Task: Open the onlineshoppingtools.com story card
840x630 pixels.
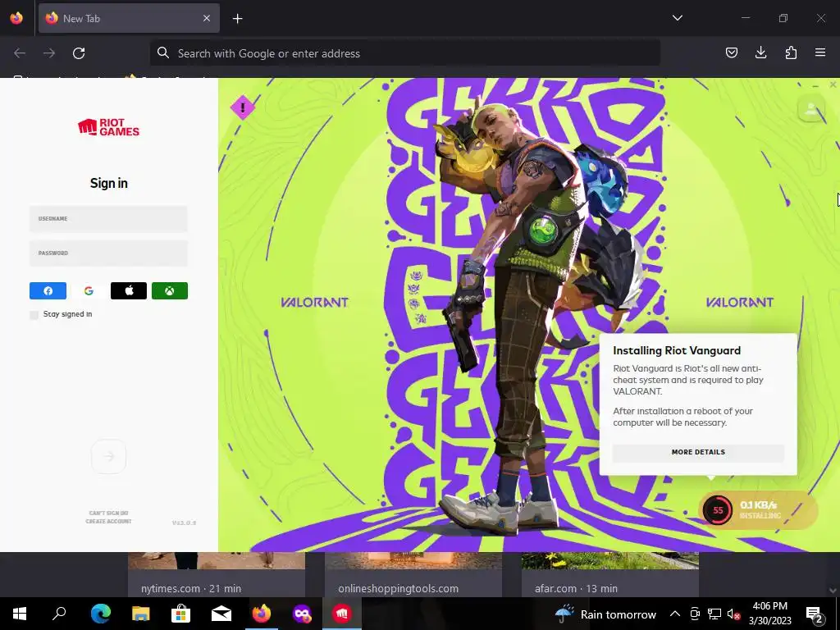Action: click(x=413, y=574)
